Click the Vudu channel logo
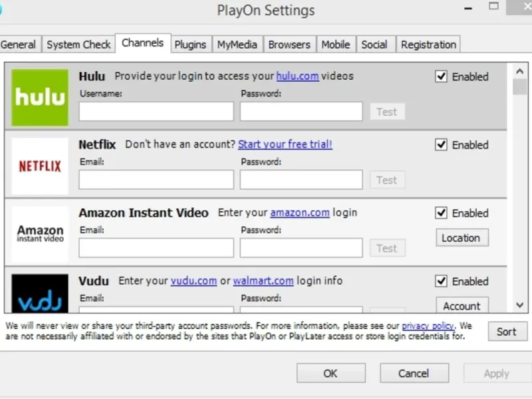 click(x=40, y=294)
